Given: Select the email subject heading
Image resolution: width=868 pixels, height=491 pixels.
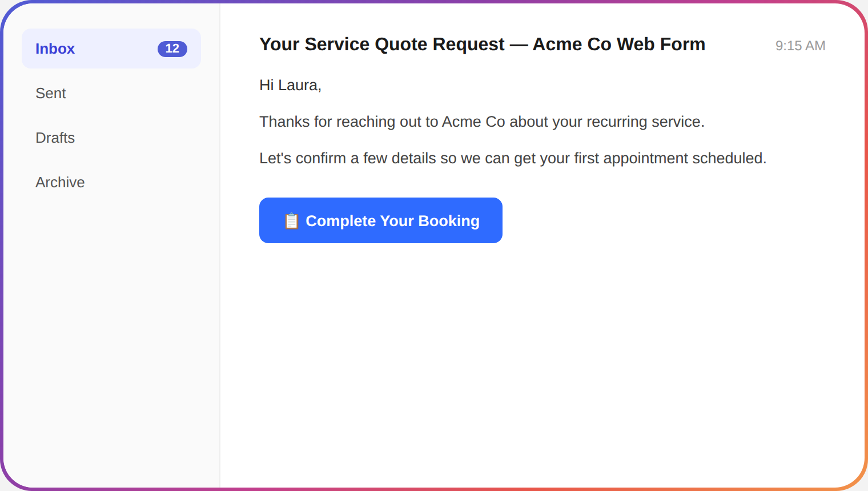Looking at the screenshot, I should [482, 44].
